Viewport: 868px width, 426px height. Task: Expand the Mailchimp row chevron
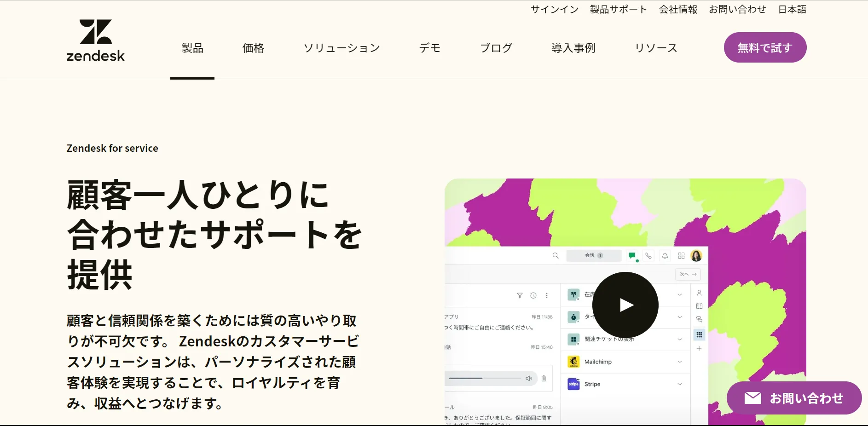tap(680, 362)
